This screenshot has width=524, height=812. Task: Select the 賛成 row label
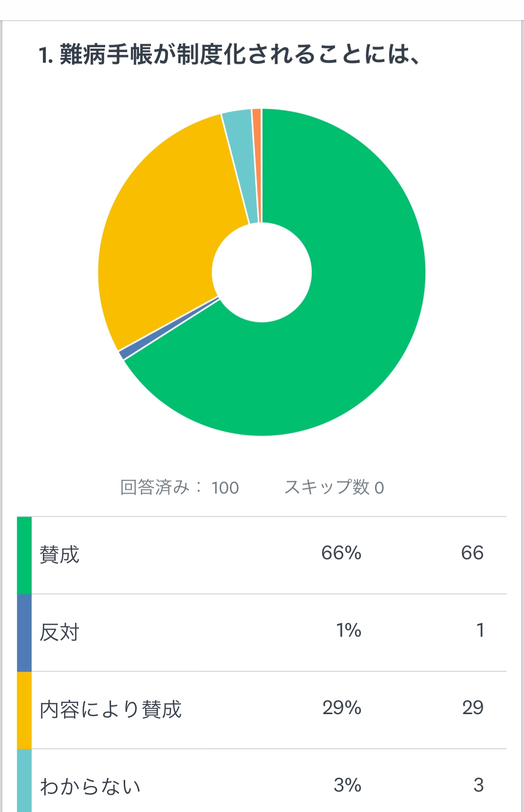pos(59,554)
